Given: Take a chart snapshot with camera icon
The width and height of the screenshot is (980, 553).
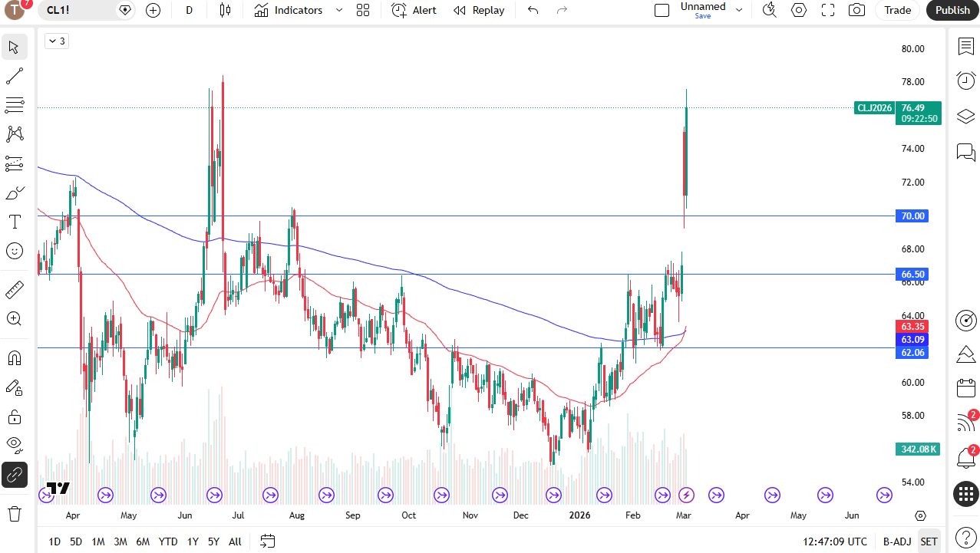Looking at the screenshot, I should coord(856,10).
